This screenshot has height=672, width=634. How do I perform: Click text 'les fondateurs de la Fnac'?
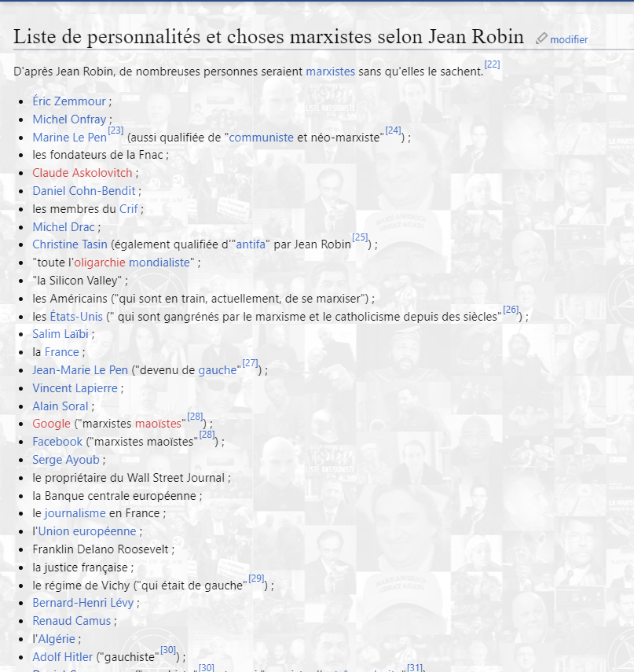coord(97,155)
